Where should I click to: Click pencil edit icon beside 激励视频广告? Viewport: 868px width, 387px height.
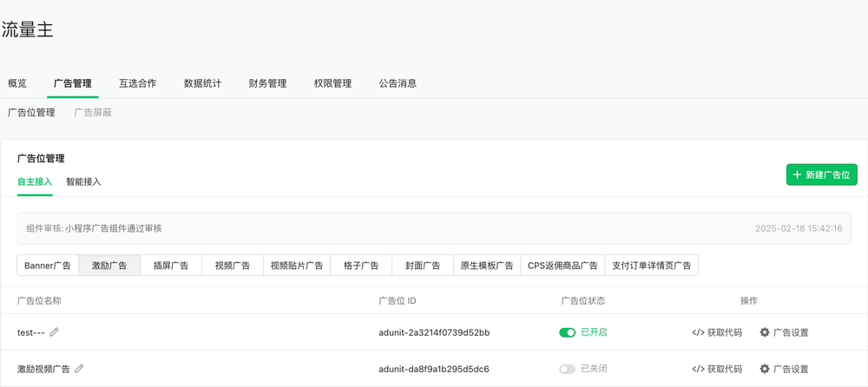[x=80, y=369]
